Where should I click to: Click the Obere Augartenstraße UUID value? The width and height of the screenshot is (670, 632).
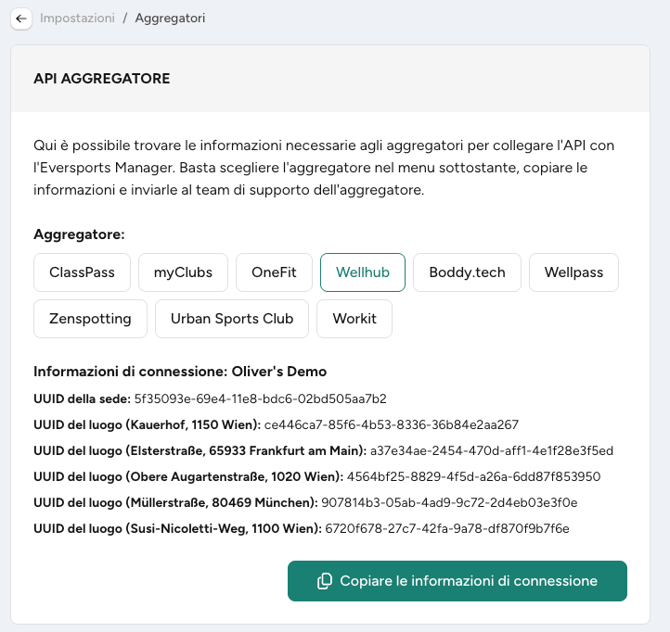pos(474,477)
